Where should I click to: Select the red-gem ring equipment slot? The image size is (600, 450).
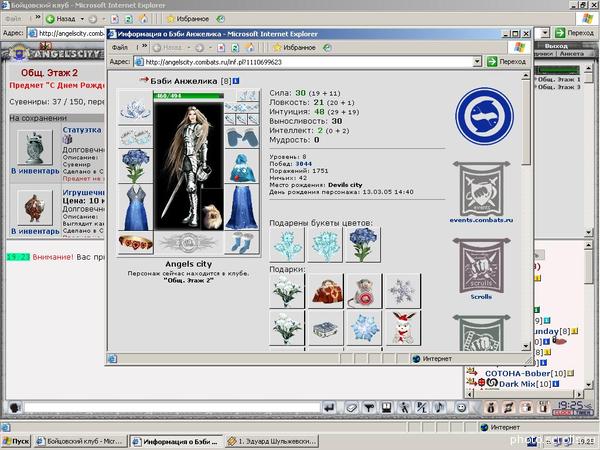[136, 243]
